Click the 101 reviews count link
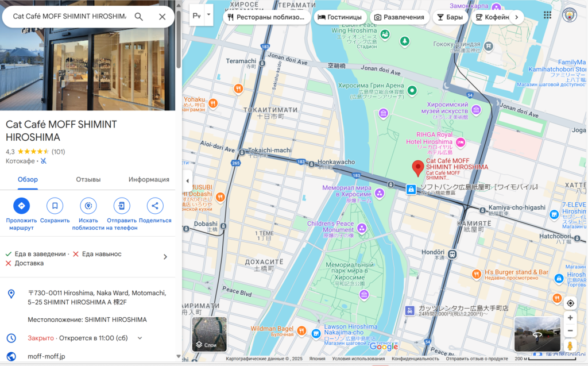Viewport: 588px width, 366px height. [58, 152]
